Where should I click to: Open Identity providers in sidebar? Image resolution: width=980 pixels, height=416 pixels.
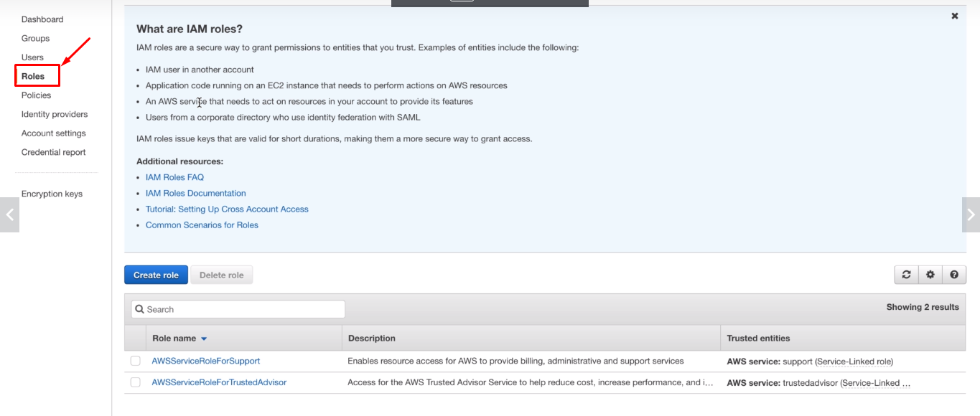(x=55, y=114)
